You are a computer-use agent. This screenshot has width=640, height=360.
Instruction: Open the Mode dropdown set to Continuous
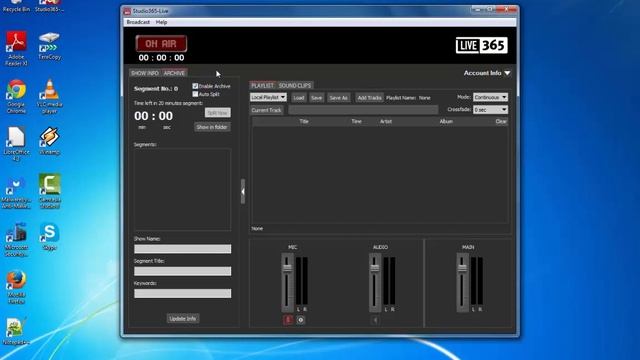click(x=490, y=97)
